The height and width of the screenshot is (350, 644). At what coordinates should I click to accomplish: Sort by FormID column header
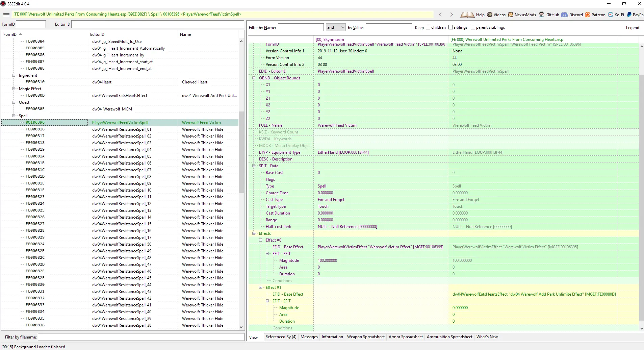tap(44, 34)
